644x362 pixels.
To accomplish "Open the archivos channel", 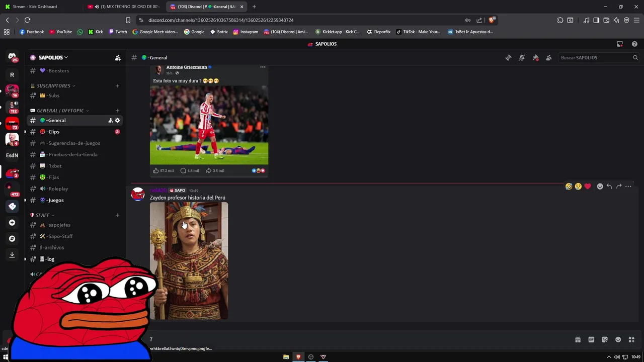I will pos(74,247).
